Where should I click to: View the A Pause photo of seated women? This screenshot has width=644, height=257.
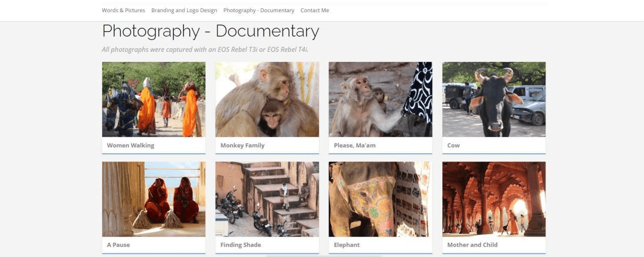[153, 199]
